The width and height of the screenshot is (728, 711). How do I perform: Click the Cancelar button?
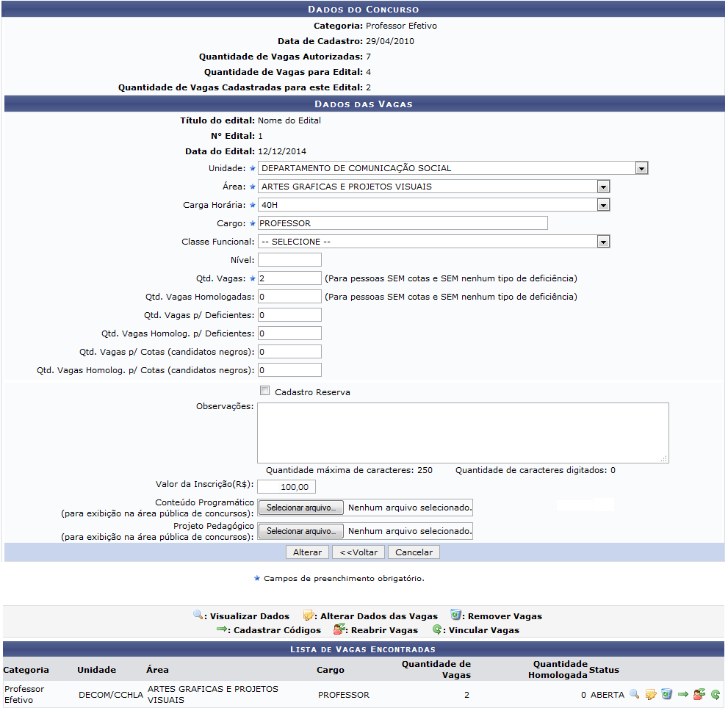click(x=414, y=552)
